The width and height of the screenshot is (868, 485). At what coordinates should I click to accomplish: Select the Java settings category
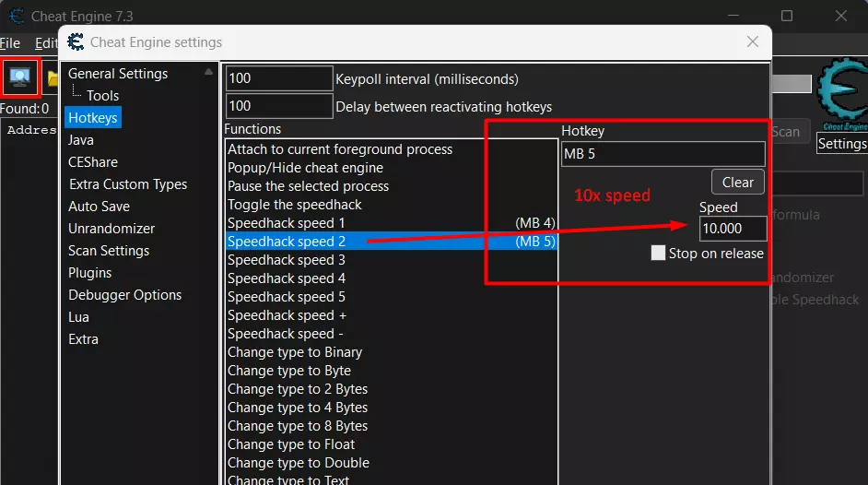81,140
